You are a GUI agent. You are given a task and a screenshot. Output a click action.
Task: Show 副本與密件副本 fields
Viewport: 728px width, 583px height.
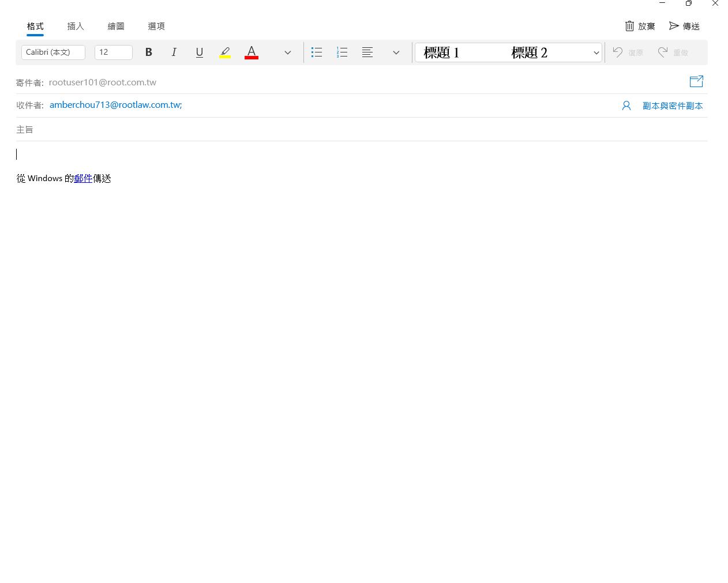673,106
